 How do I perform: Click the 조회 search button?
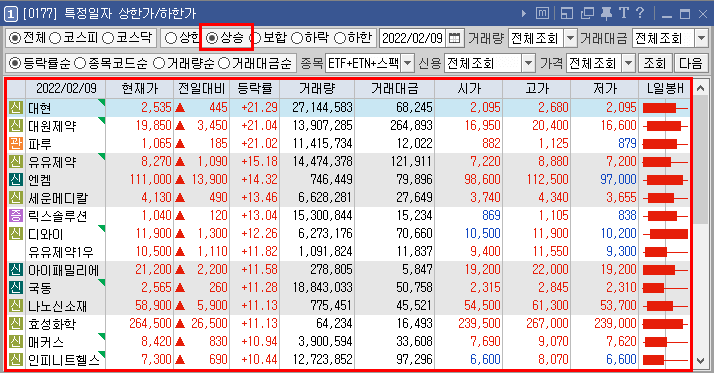[655, 63]
